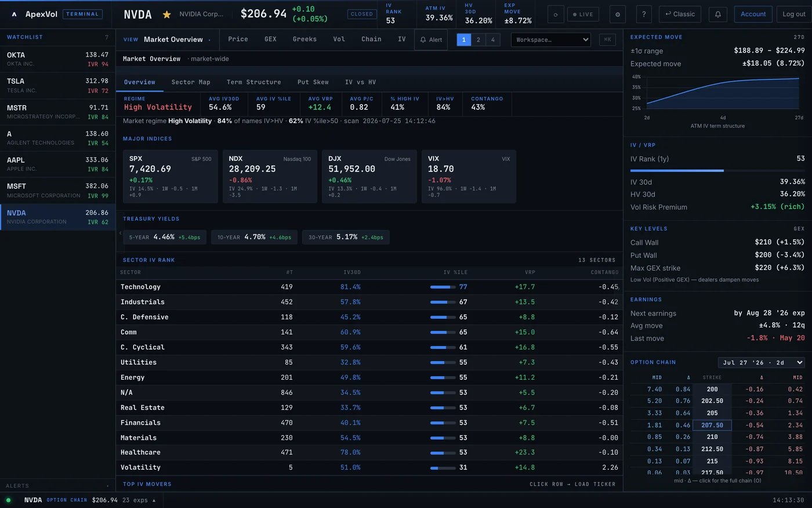Select MSFT in the watchlist

point(57,190)
